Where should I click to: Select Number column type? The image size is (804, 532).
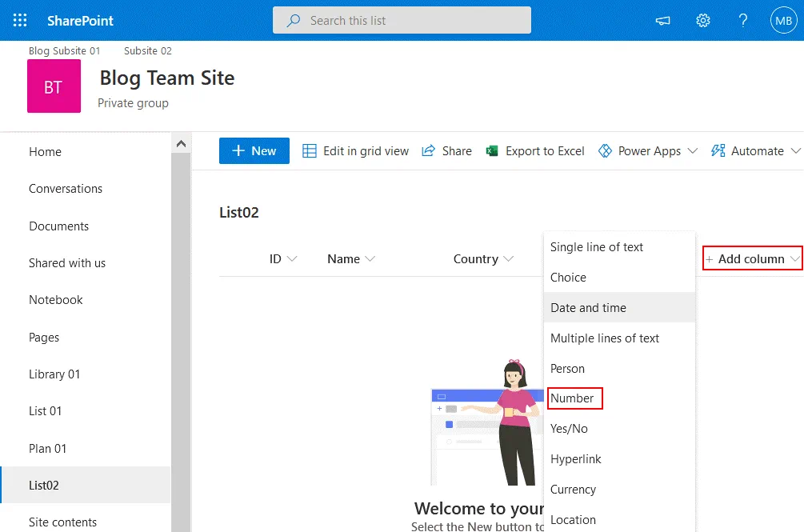click(573, 398)
